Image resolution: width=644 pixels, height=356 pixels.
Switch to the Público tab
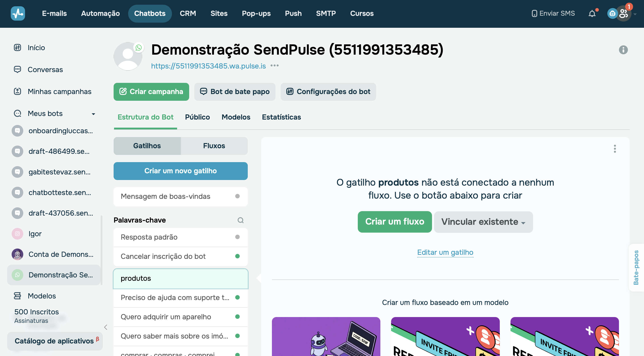197,117
